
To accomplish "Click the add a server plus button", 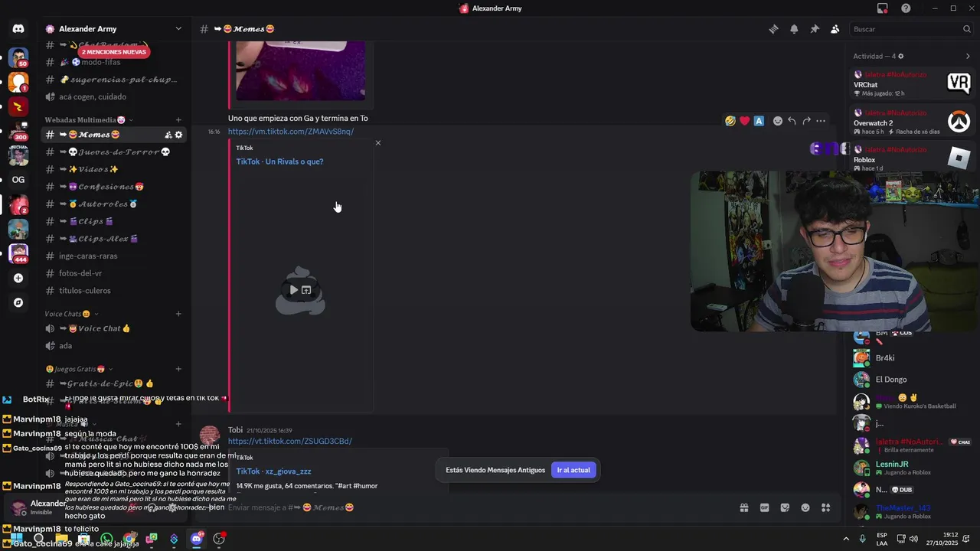I will click(18, 279).
